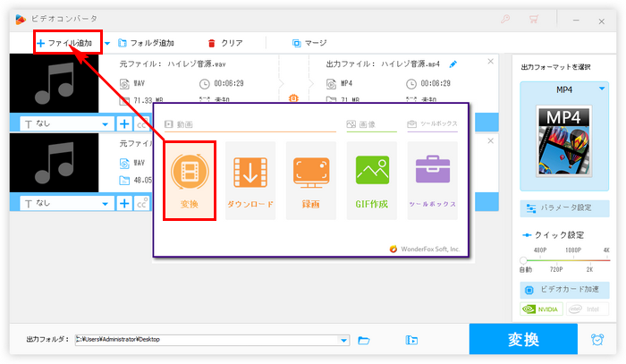Open the output folder path dropdown
This screenshot has height=364, width=626.
344,340
